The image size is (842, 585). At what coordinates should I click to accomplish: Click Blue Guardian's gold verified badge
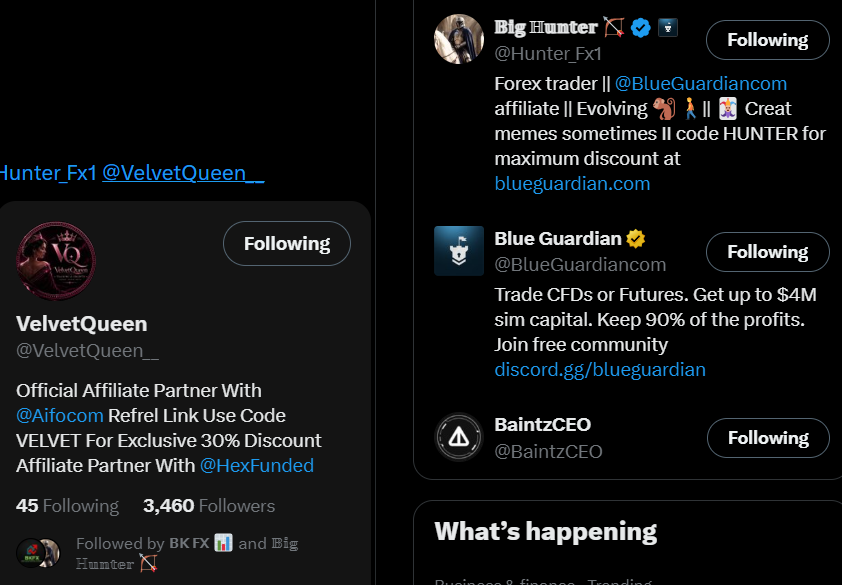[636, 239]
